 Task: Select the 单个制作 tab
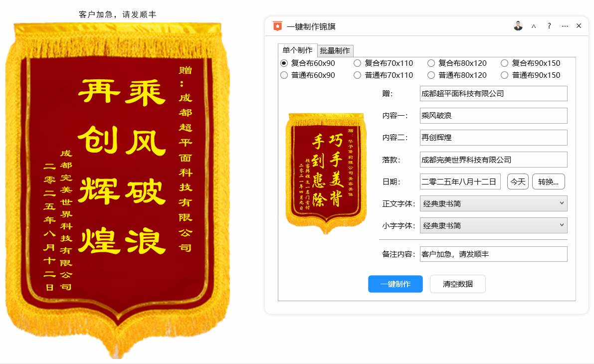297,50
